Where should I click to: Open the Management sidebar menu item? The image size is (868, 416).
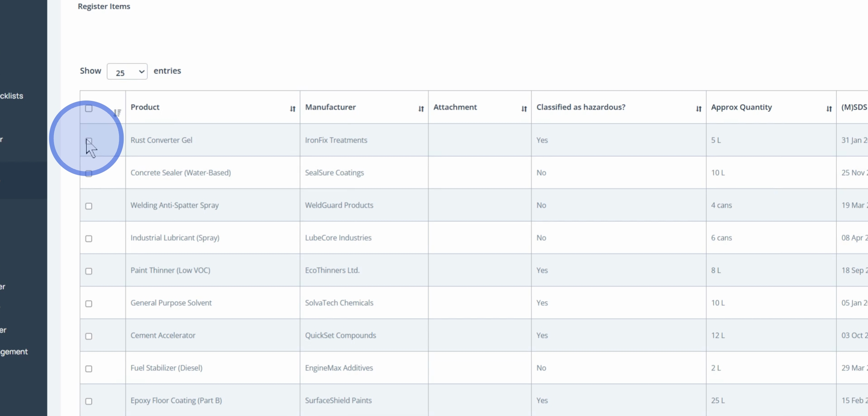click(x=14, y=352)
